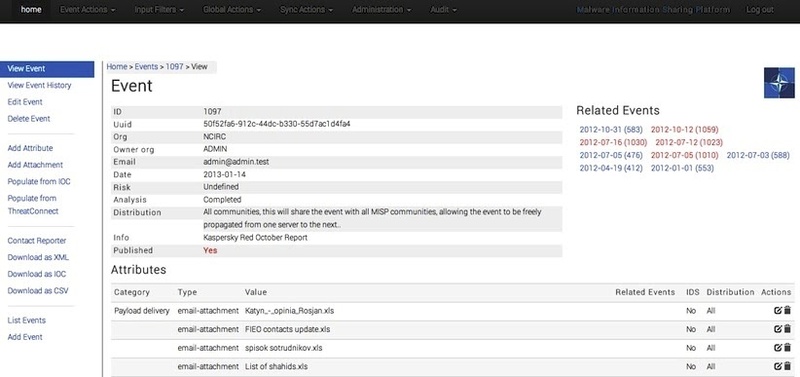Edit the List of shahids.xls attribute
800x377 pixels.
point(778,366)
